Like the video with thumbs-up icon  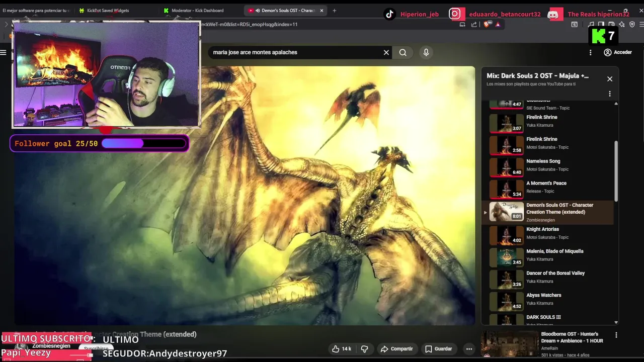coord(336,348)
